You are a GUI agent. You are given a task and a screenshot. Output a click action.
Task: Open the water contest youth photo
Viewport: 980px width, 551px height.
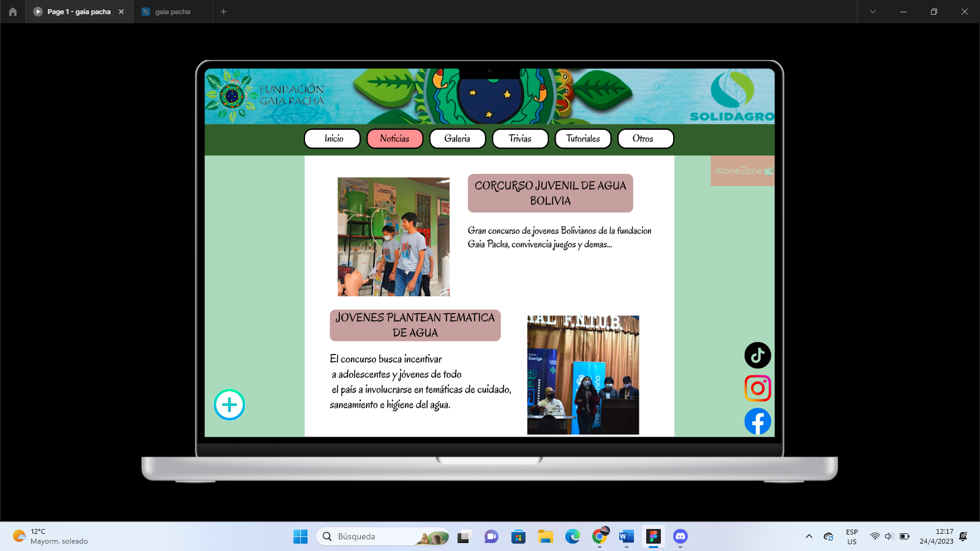tap(393, 237)
